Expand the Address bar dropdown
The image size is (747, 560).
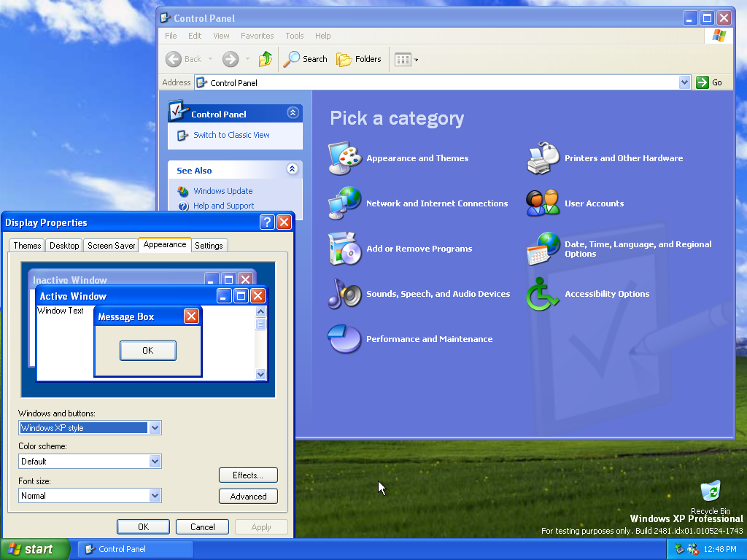[684, 82]
